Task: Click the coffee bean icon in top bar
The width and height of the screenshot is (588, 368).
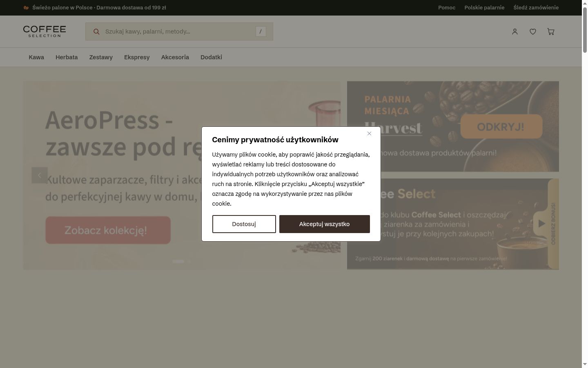Action: [x=26, y=7]
